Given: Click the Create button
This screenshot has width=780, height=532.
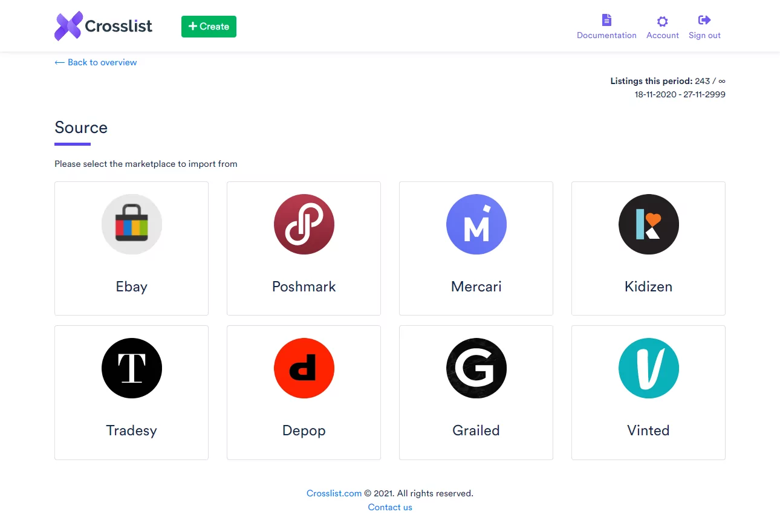Looking at the screenshot, I should 209,27.
